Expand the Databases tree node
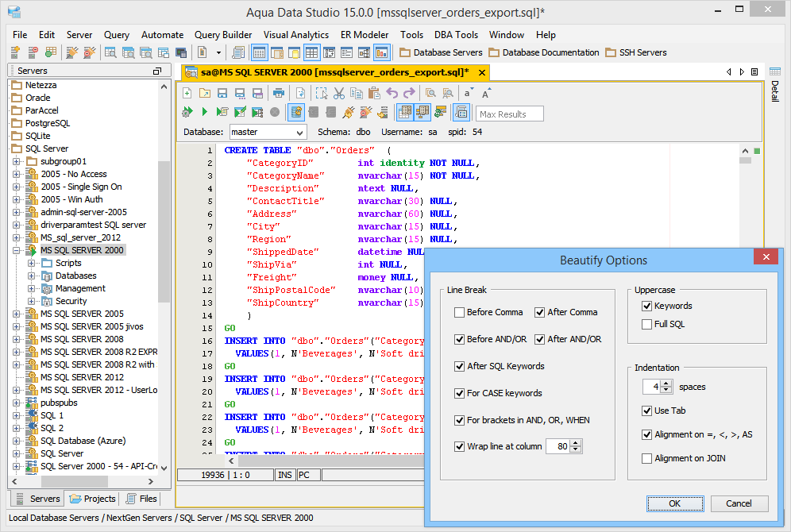 [x=32, y=276]
